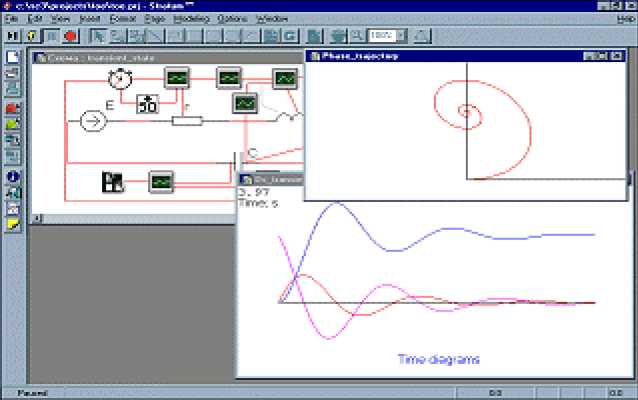
Task: Click the pause/step simulation toolbar button
Action: 13,36
